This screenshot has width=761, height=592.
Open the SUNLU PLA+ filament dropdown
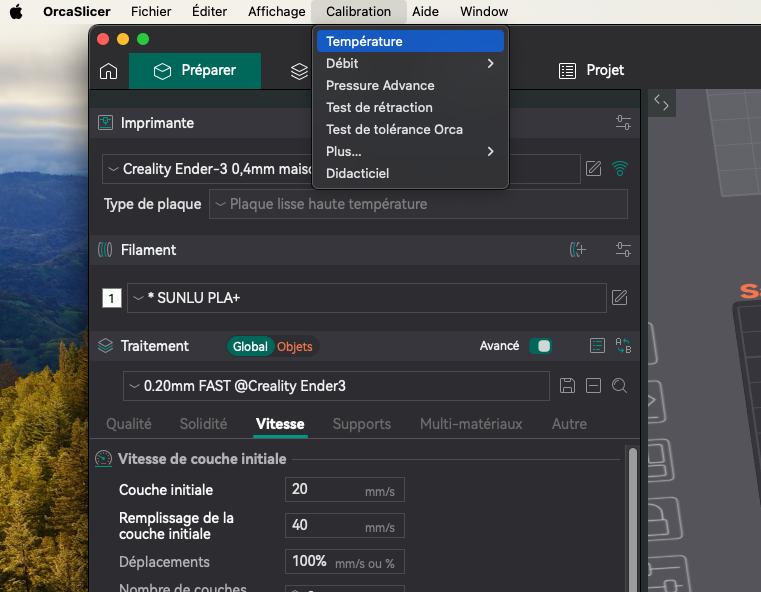367,298
